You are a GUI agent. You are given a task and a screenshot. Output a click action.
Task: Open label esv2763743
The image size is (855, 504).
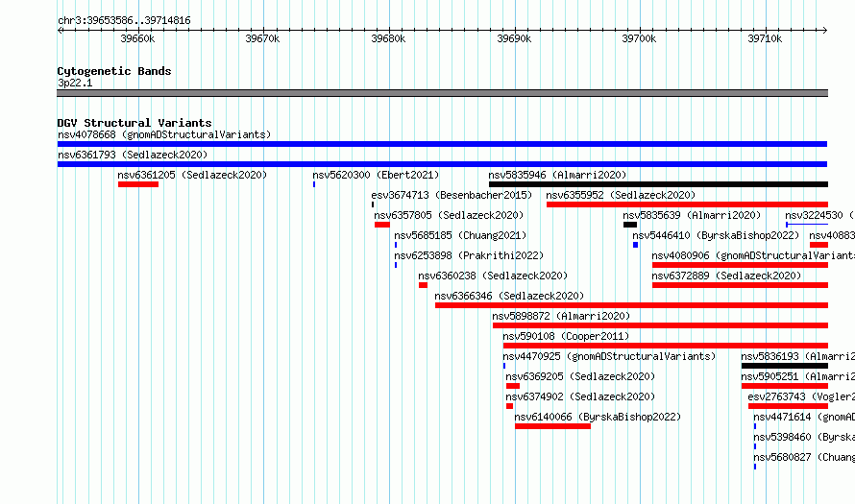click(x=776, y=396)
